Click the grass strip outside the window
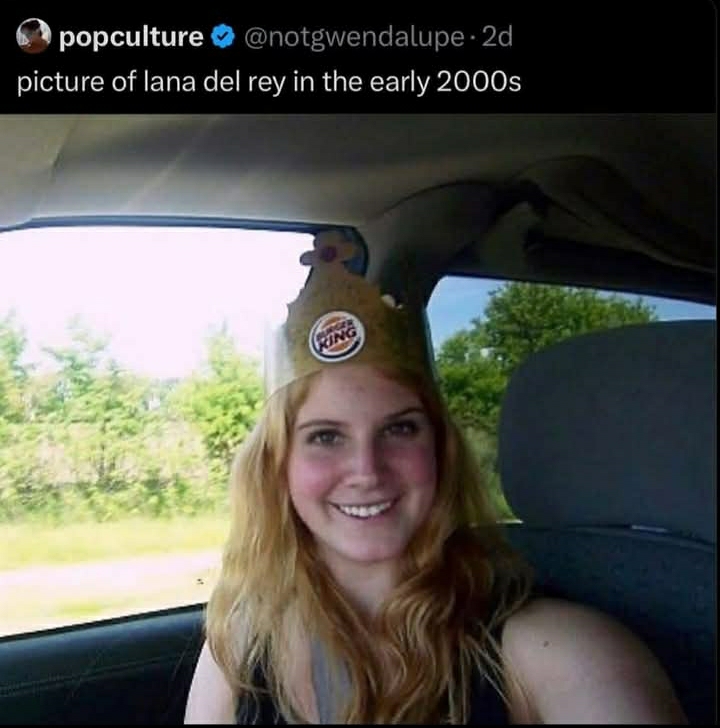 tap(111, 539)
